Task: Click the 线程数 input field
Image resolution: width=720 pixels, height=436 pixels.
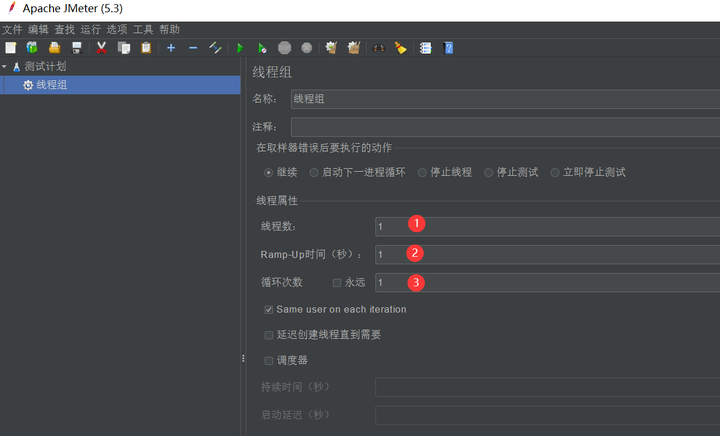Action: [547, 227]
